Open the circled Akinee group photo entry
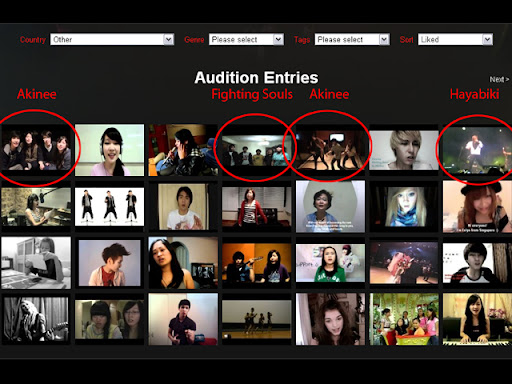The width and height of the screenshot is (512, 384). tap(36, 150)
